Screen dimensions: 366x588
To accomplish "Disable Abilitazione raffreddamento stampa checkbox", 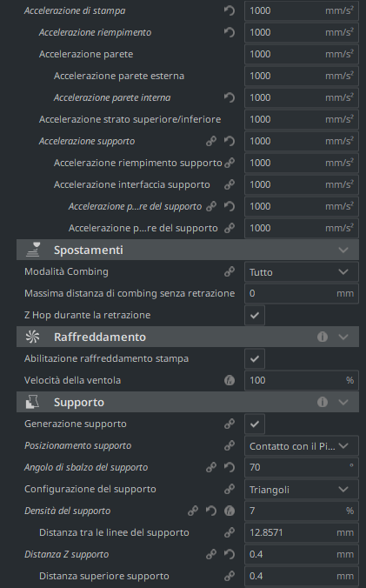I will 255,358.
